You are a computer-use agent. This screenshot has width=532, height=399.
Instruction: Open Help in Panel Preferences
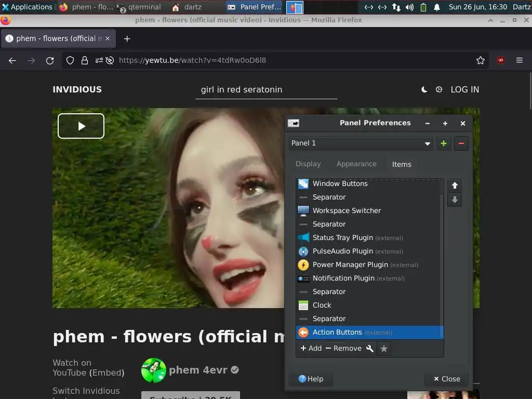click(x=311, y=379)
